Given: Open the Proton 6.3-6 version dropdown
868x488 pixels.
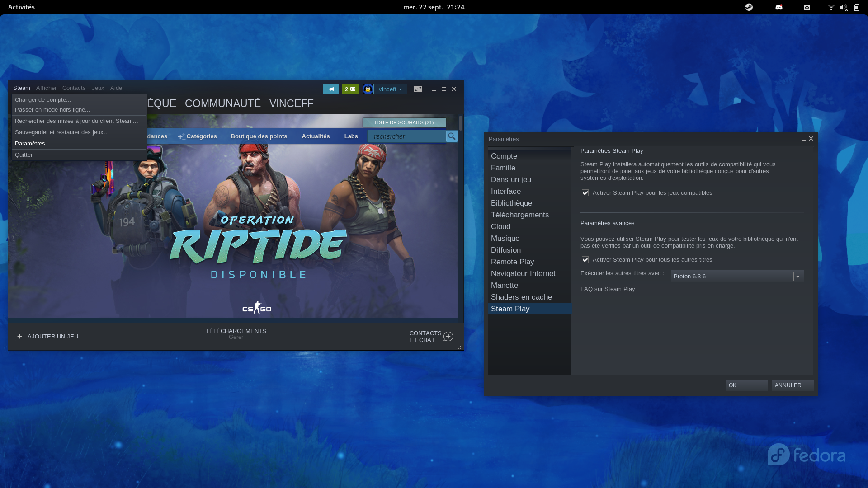Looking at the screenshot, I should tap(737, 276).
